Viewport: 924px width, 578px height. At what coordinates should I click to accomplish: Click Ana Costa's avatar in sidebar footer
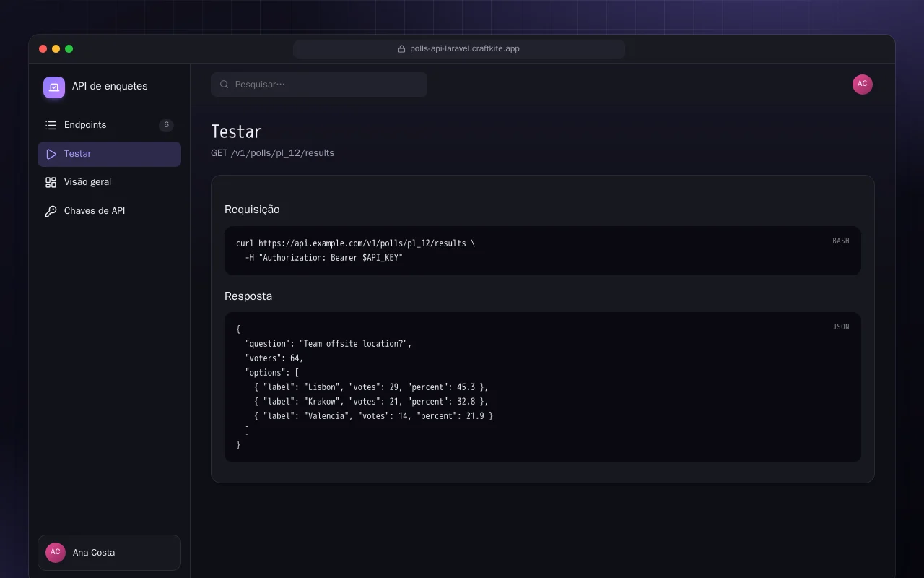56,553
